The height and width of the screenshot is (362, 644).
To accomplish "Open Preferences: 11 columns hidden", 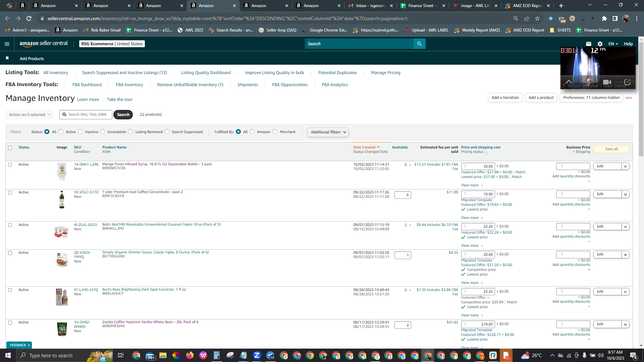I will point(591,98).
